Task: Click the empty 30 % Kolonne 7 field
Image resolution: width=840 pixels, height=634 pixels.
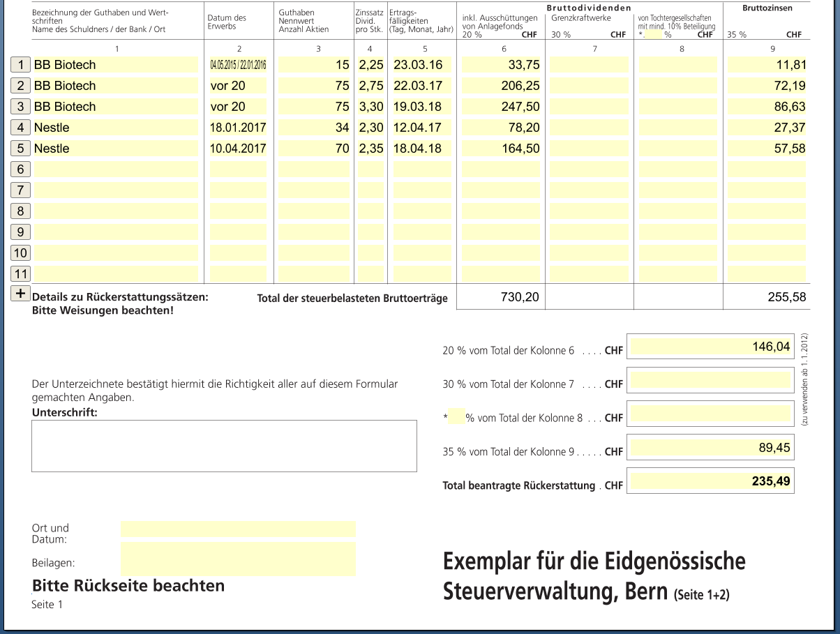Action: [710, 381]
